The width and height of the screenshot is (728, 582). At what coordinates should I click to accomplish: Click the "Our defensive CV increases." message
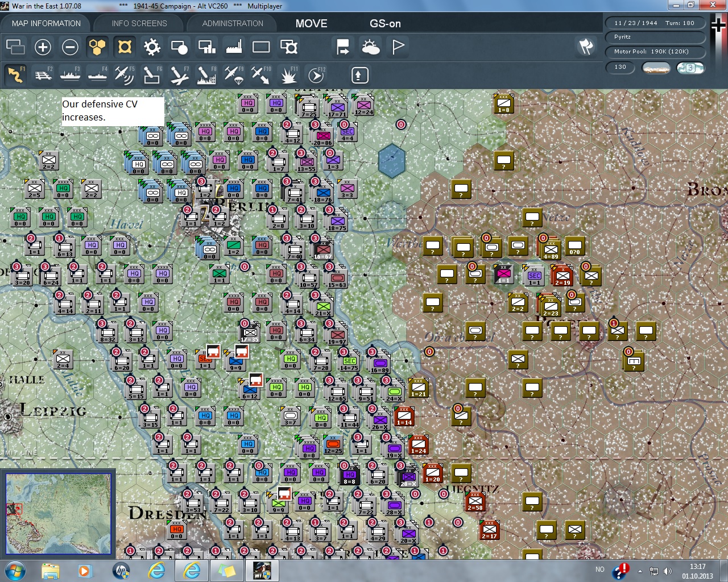tap(113, 111)
